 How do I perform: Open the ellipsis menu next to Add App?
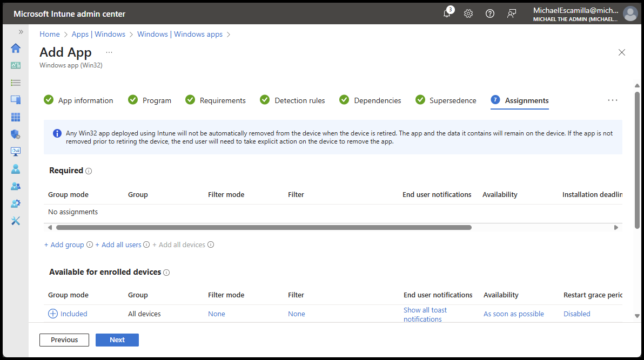[109, 51]
